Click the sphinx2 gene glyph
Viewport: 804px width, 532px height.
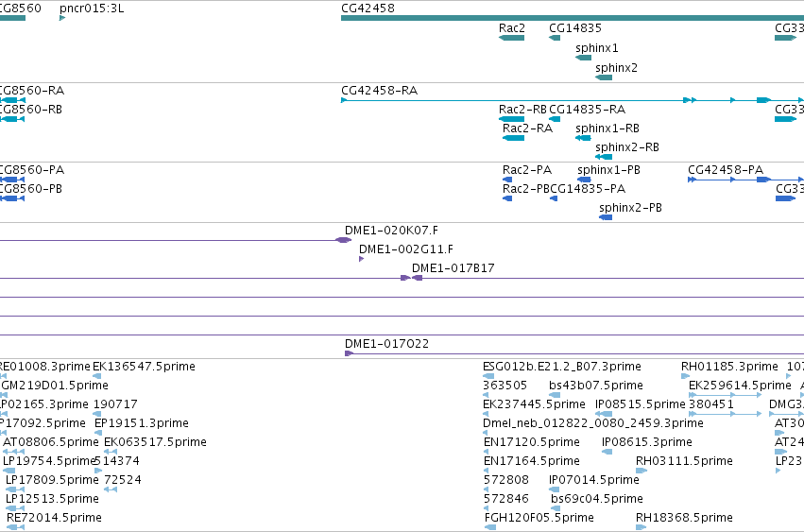coord(604,77)
